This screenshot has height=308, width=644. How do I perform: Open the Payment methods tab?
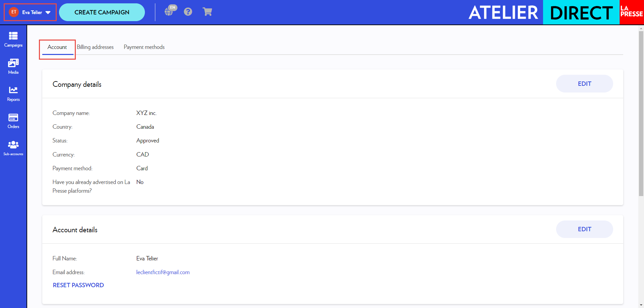pyautogui.click(x=144, y=47)
